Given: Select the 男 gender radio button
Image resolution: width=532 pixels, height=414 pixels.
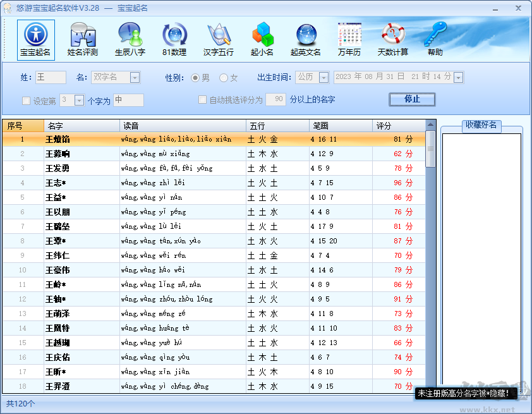Looking at the screenshot, I should (196, 77).
